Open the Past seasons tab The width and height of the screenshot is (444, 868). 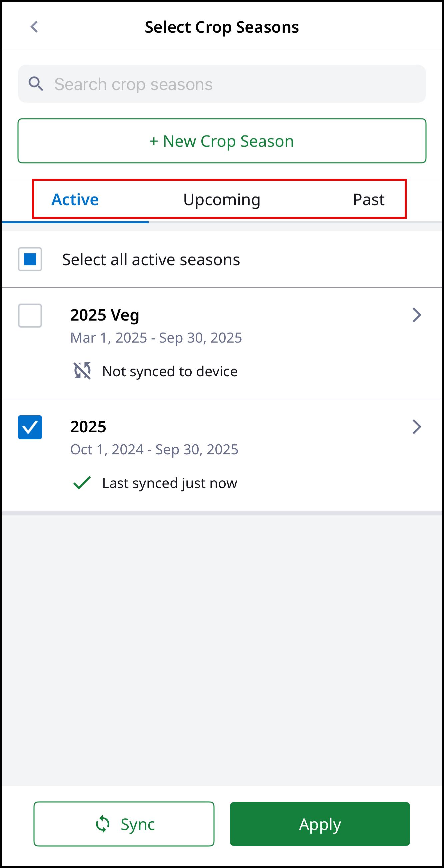[368, 199]
